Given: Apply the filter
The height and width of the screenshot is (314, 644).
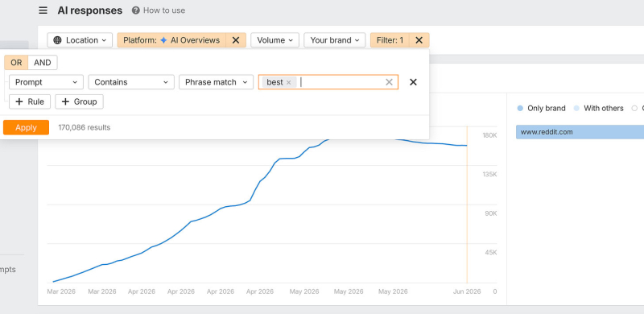Looking at the screenshot, I should 26,127.
